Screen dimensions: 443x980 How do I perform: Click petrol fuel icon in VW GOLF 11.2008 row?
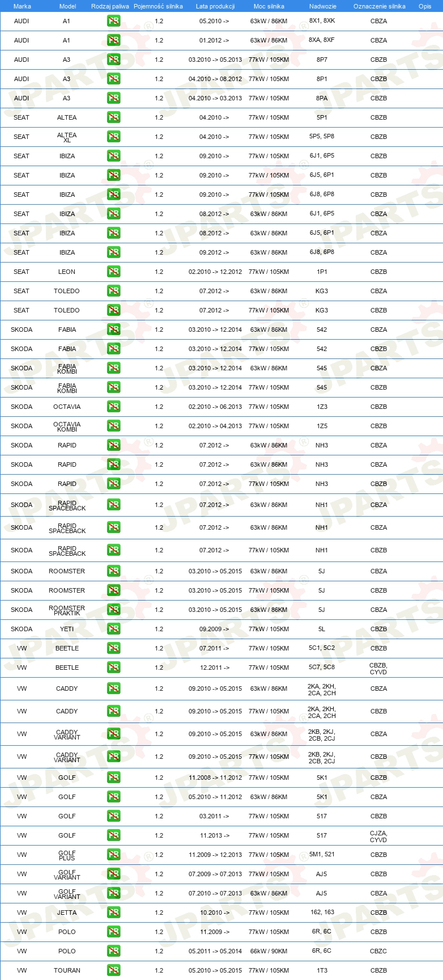pyautogui.click(x=113, y=778)
